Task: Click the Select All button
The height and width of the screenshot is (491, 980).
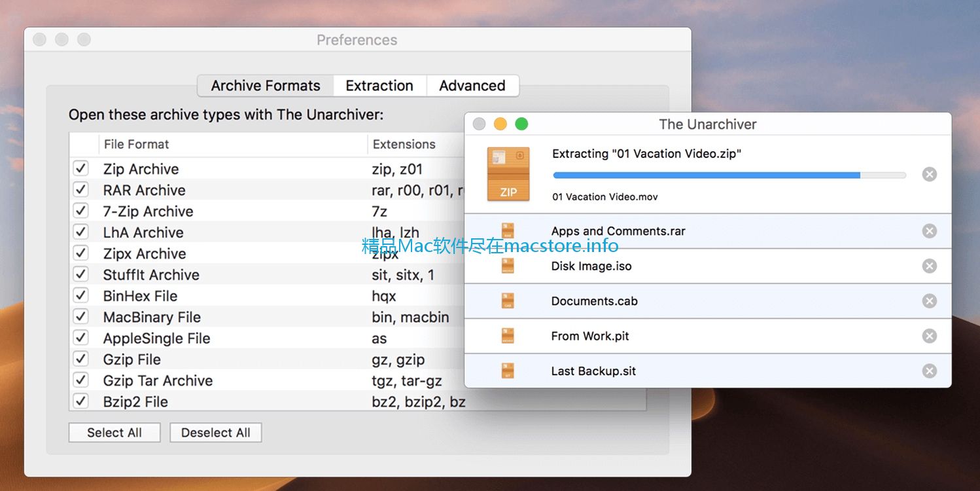Action: 114,433
